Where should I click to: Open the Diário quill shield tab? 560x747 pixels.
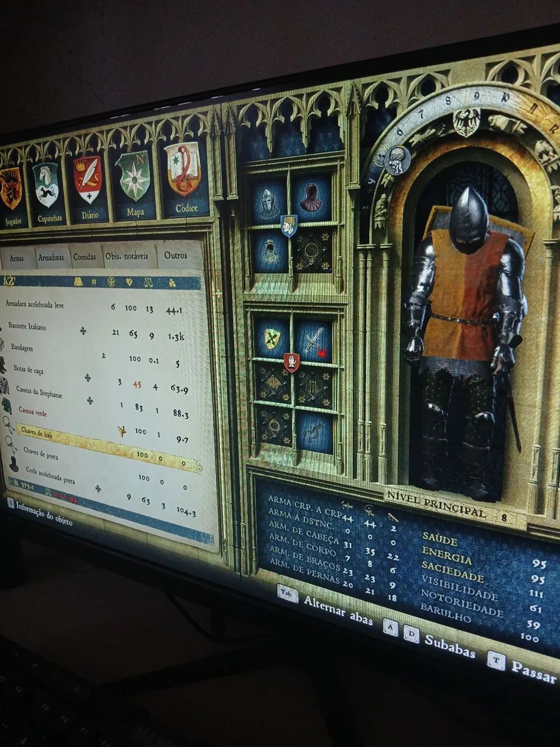87,186
